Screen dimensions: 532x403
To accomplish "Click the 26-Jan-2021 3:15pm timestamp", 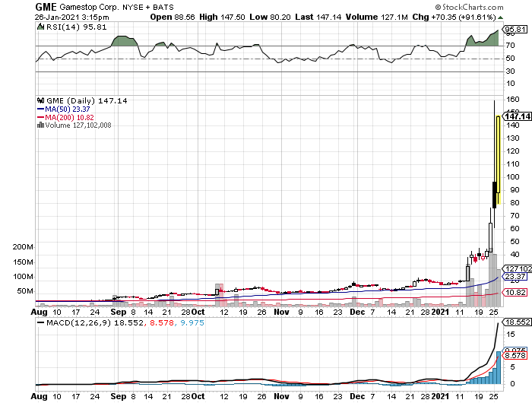I will pos(72,17).
